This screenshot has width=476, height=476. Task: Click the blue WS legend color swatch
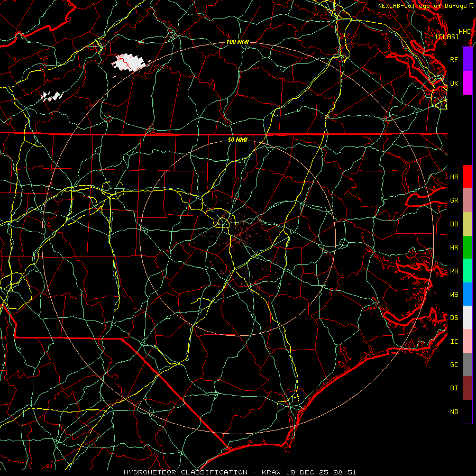[467, 294]
